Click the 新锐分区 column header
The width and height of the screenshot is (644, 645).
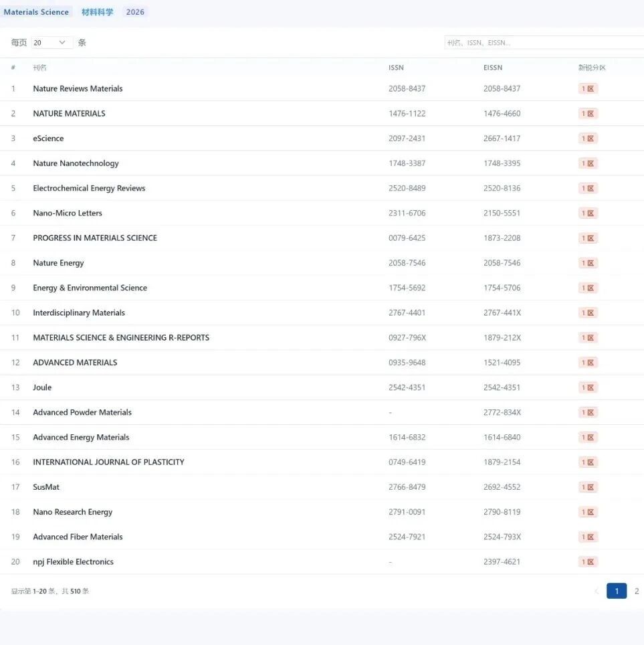[x=592, y=68]
